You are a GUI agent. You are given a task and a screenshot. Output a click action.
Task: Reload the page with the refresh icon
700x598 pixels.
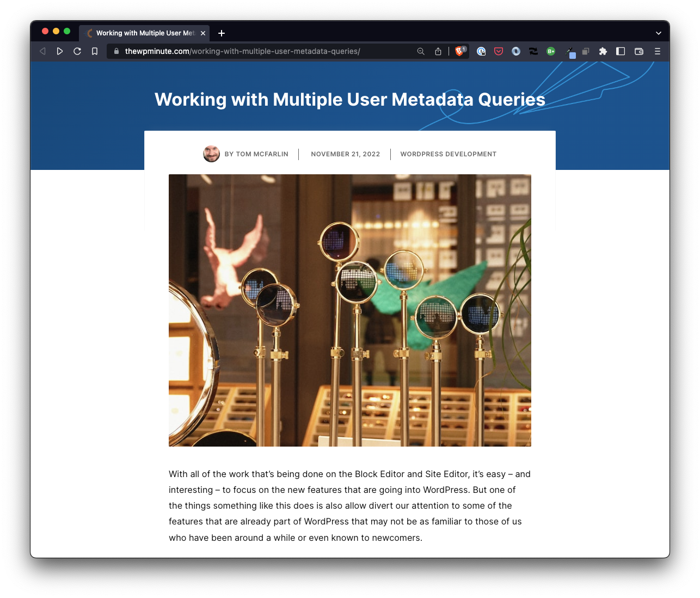77,51
